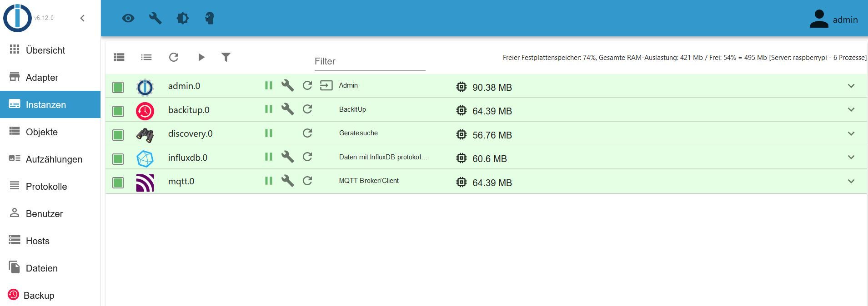Toggle the eye visibility icon in header

(128, 18)
